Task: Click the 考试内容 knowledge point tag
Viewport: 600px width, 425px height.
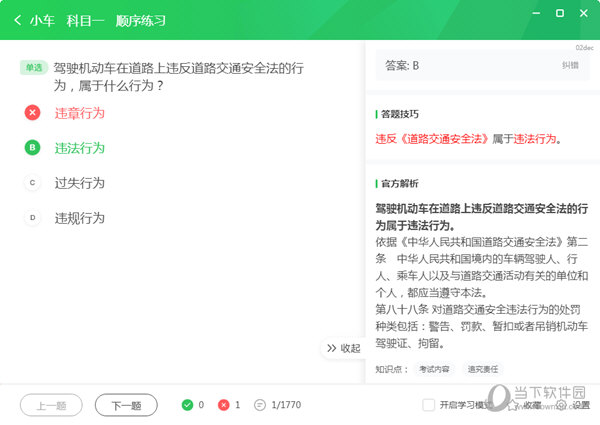Action: [x=434, y=369]
